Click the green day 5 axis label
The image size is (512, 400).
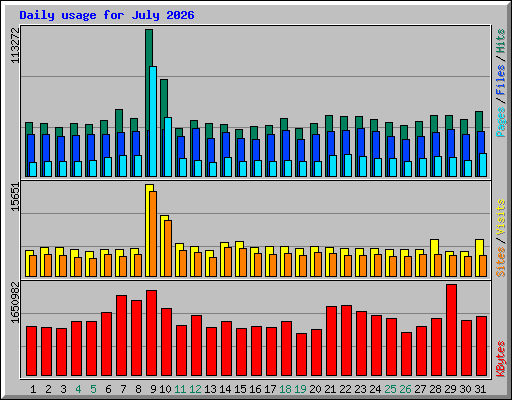point(93,389)
